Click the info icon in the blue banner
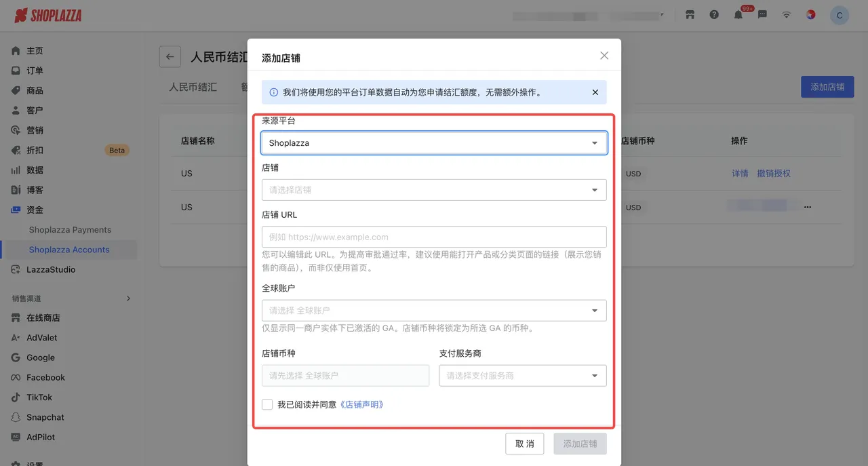The height and width of the screenshot is (466, 868). [x=273, y=92]
